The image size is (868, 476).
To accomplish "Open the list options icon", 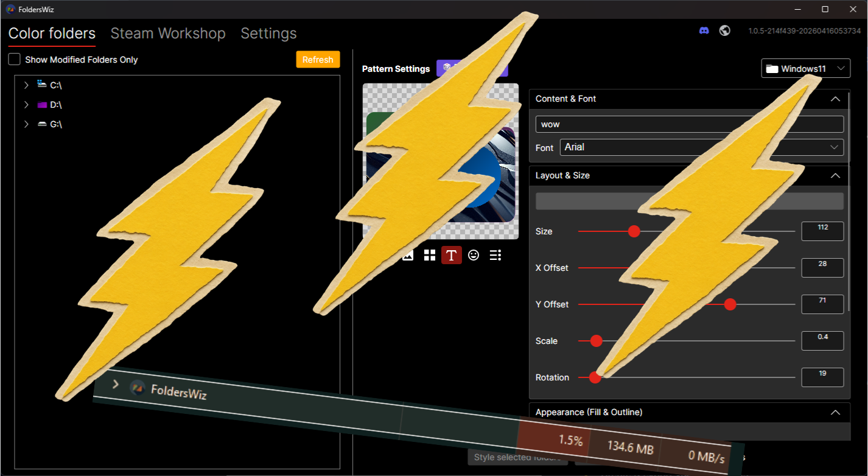I will [495, 255].
